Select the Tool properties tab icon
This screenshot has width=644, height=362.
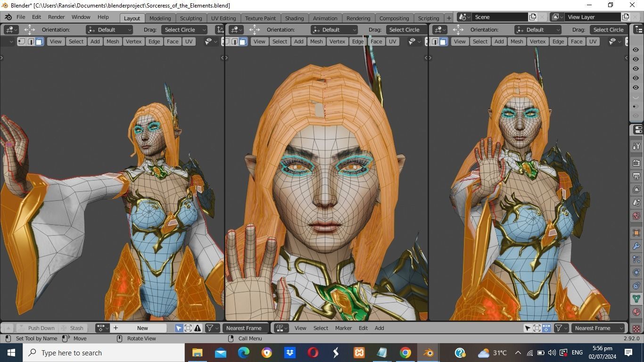point(636,146)
